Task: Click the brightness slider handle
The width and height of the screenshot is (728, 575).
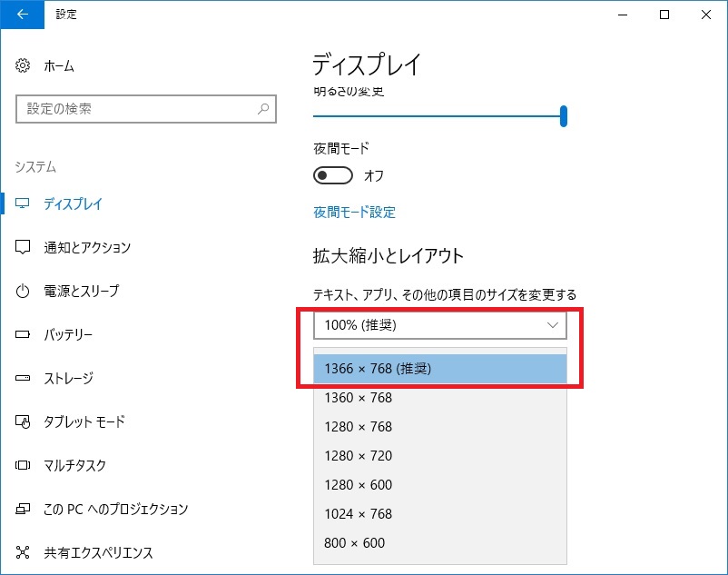Action: tap(564, 115)
